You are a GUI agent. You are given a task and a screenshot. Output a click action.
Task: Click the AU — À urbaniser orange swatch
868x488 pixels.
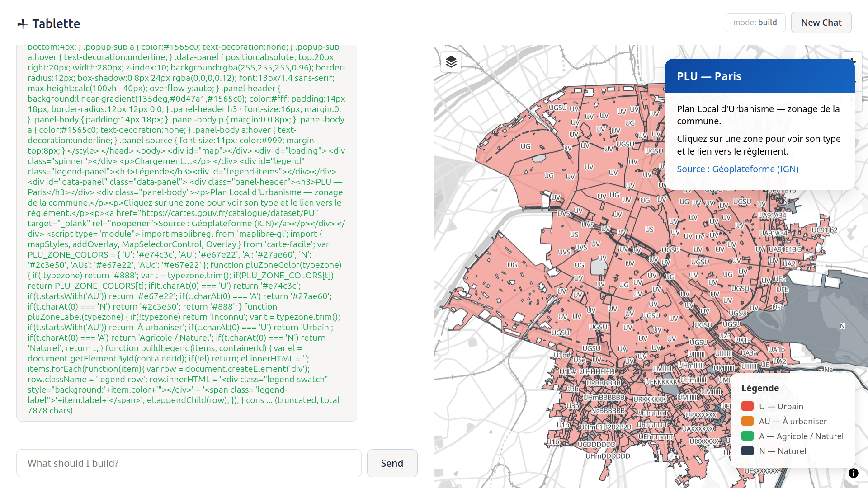click(747, 421)
